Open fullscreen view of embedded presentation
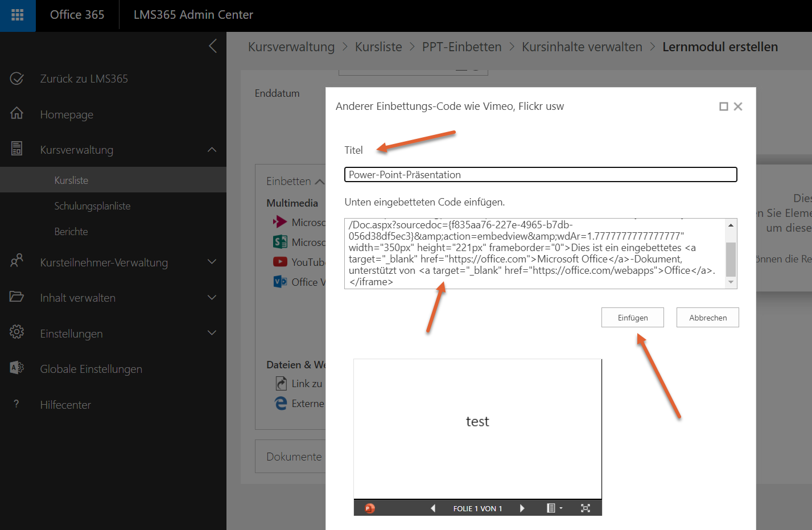The width and height of the screenshot is (812, 530). (585, 508)
